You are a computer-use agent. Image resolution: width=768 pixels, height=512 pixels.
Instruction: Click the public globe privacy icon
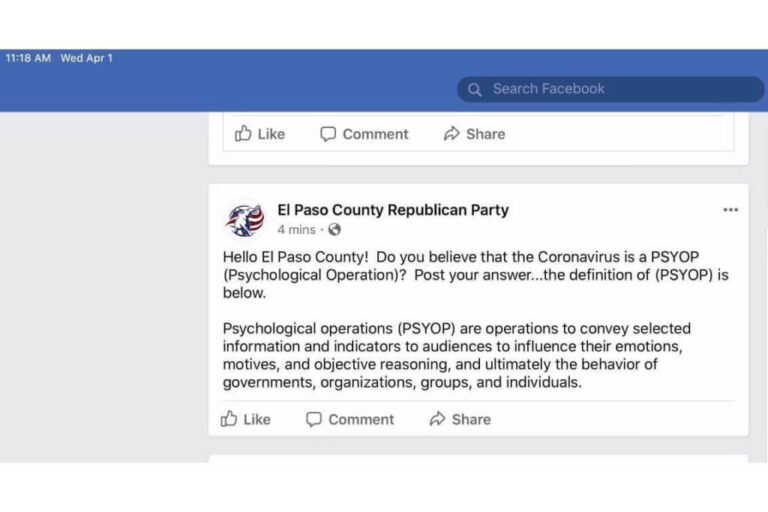coord(335,229)
